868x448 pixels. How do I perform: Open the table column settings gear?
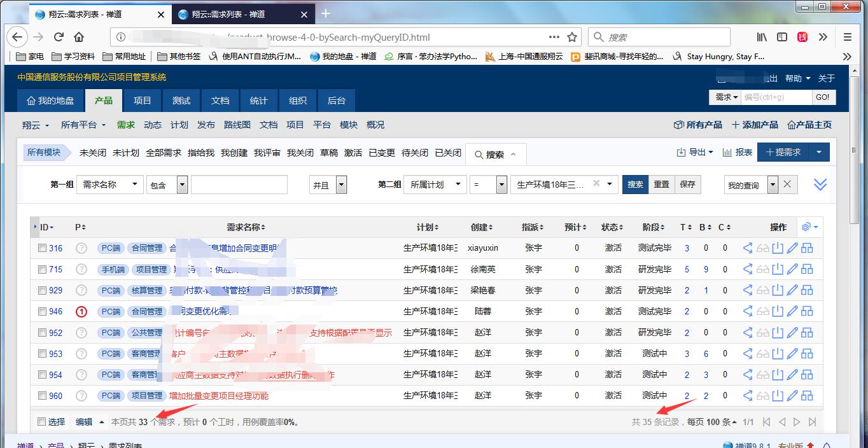(809, 227)
